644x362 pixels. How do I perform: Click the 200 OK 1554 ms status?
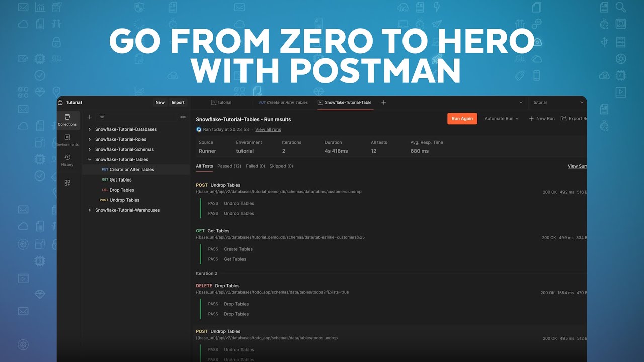coord(557,293)
